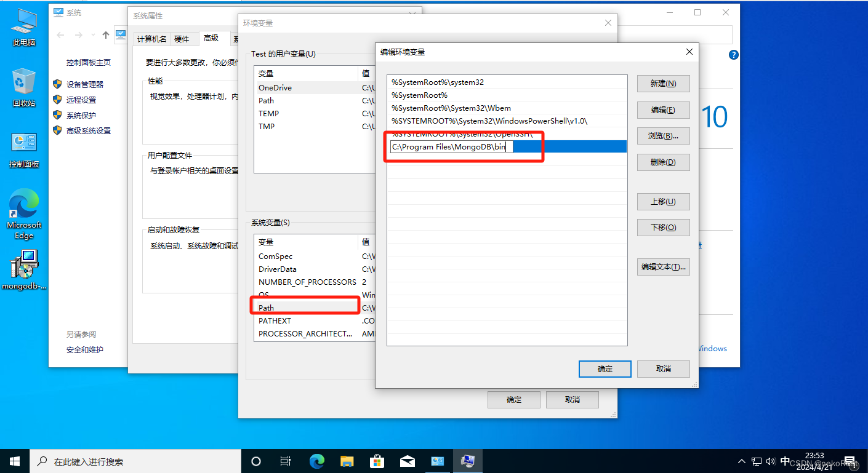868x473 pixels.
Task: Confirm 编辑环境变量 dialog with 确定
Action: (605, 368)
